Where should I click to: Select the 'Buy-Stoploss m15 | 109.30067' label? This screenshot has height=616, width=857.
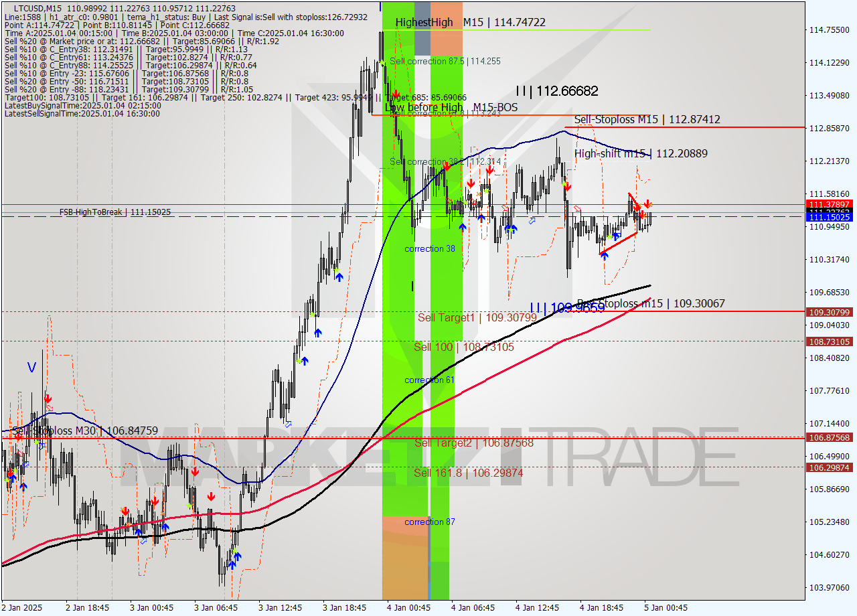coord(651,303)
